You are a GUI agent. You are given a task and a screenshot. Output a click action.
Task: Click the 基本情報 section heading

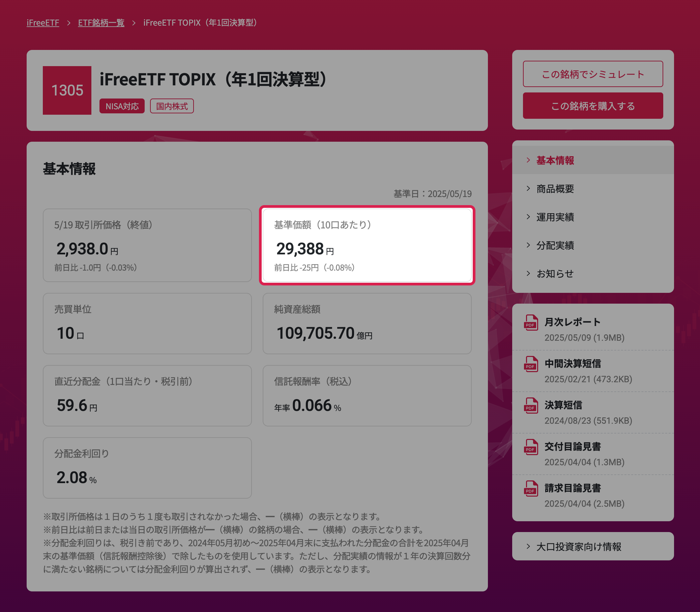point(69,169)
